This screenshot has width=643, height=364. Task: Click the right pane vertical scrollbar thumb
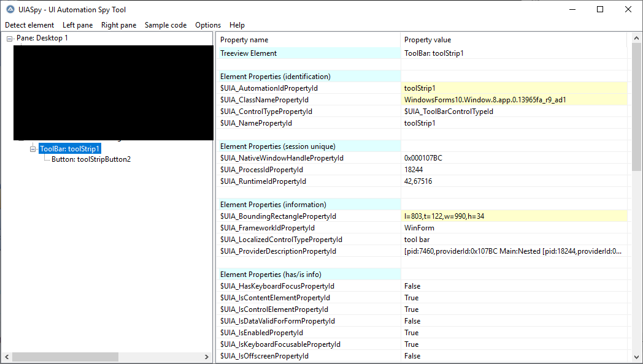point(637,107)
